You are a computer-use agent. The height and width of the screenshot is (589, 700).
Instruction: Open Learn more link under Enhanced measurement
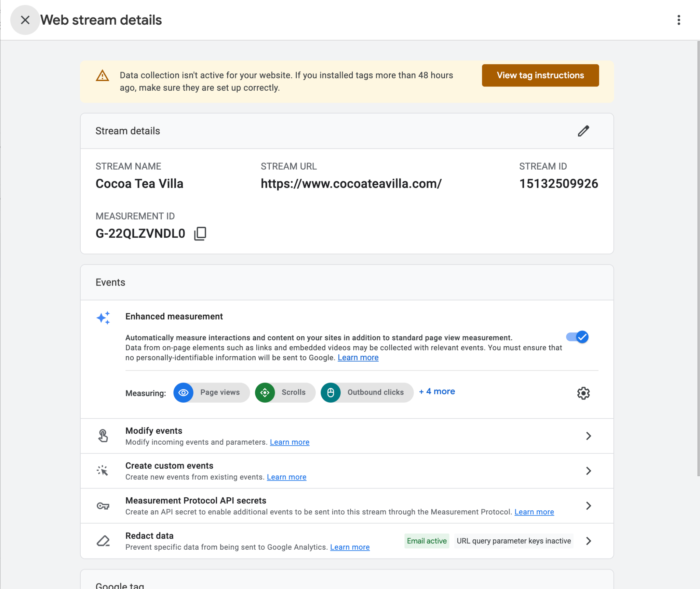pos(358,357)
